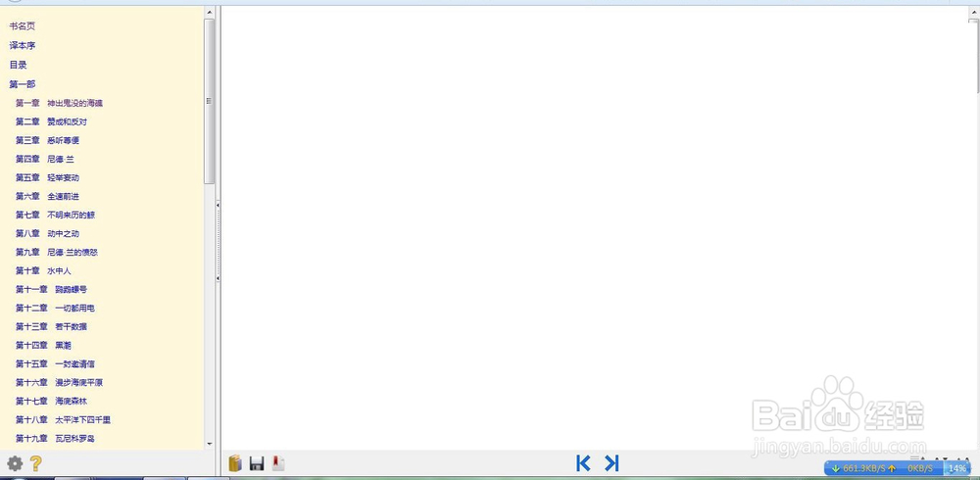
Task: Open the 目录 entry
Action: click(18, 65)
